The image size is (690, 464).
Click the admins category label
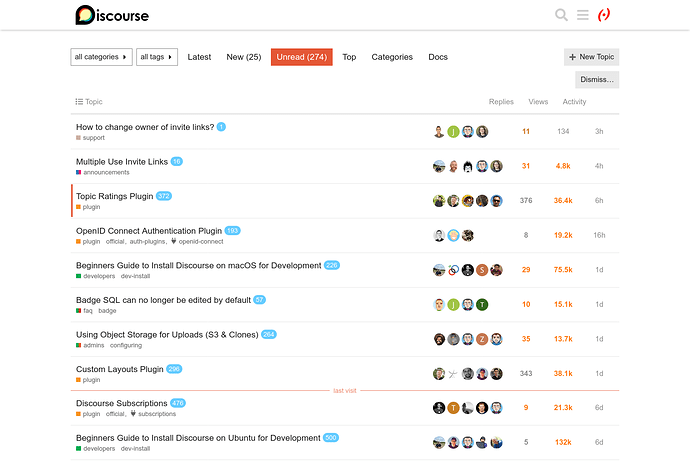pyautogui.click(x=90, y=346)
